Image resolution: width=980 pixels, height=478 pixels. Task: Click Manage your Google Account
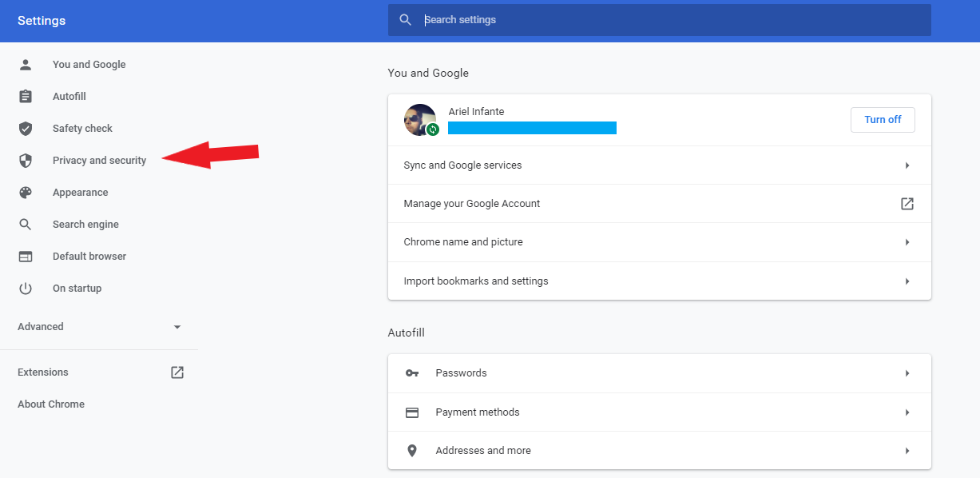tap(472, 204)
